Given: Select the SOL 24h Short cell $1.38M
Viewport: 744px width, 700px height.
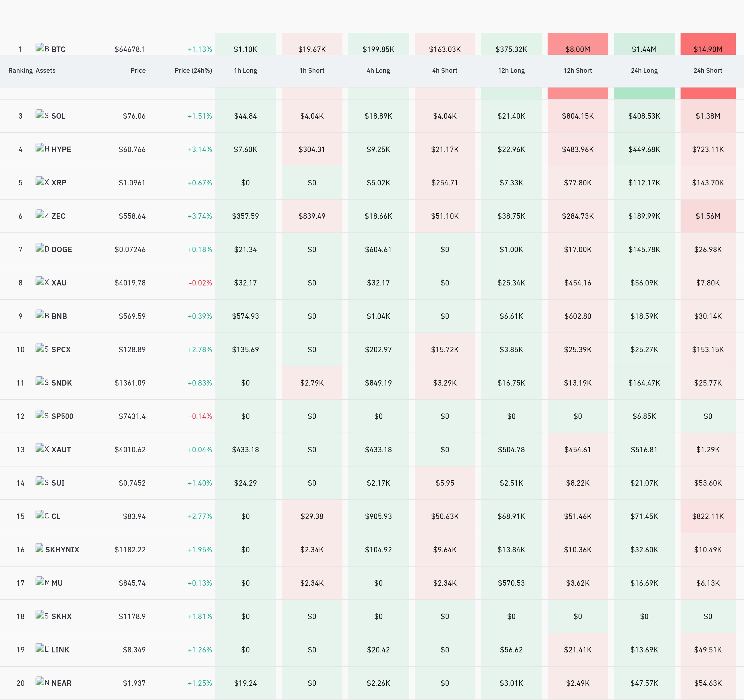Looking at the screenshot, I should pyautogui.click(x=708, y=116).
